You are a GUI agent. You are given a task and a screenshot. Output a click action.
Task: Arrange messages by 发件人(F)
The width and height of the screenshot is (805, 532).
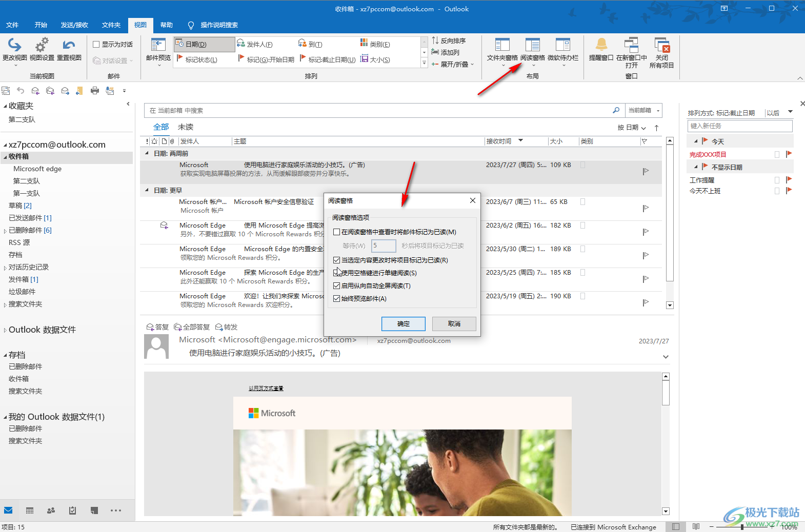pyautogui.click(x=255, y=44)
